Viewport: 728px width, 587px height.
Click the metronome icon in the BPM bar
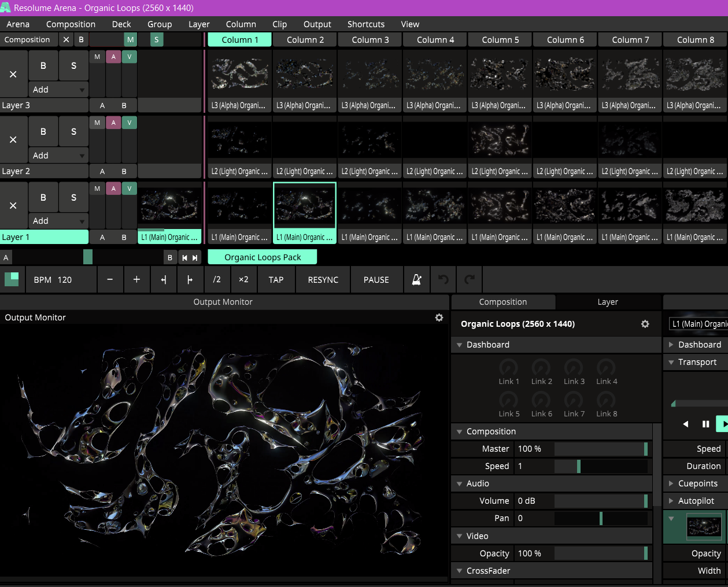click(x=416, y=280)
